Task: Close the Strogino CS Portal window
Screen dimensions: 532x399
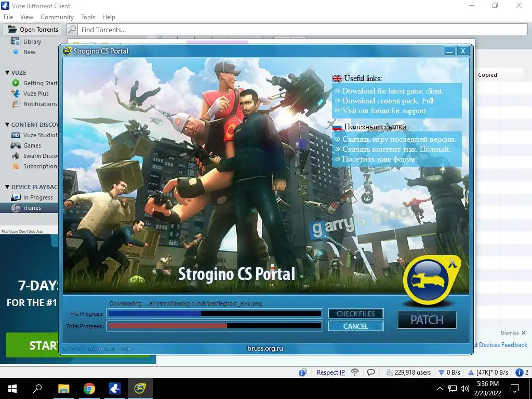Action: pyautogui.click(x=463, y=51)
